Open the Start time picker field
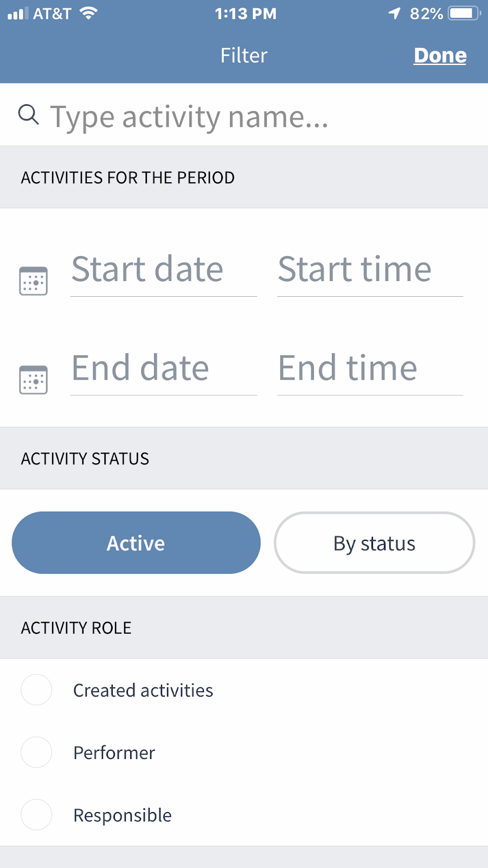The height and width of the screenshot is (868, 488). tap(370, 270)
